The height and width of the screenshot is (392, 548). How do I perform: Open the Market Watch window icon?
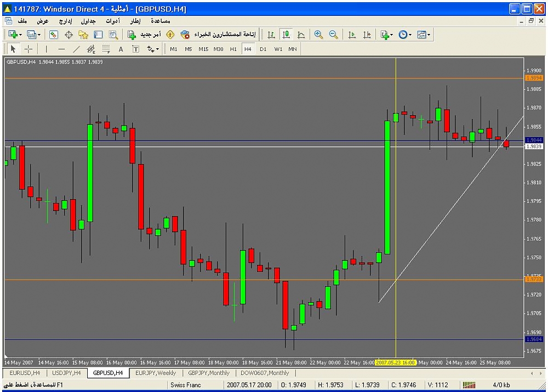pyautogui.click(x=54, y=35)
